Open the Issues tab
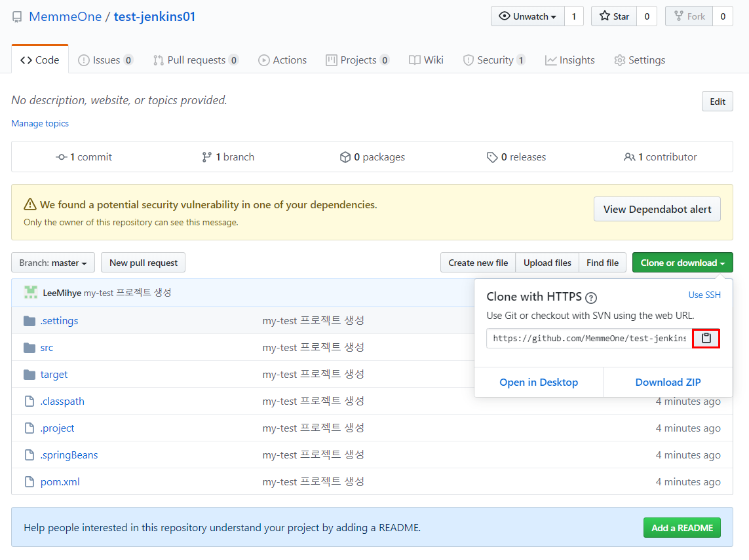Screen dimensions: 749x560 (x=105, y=60)
